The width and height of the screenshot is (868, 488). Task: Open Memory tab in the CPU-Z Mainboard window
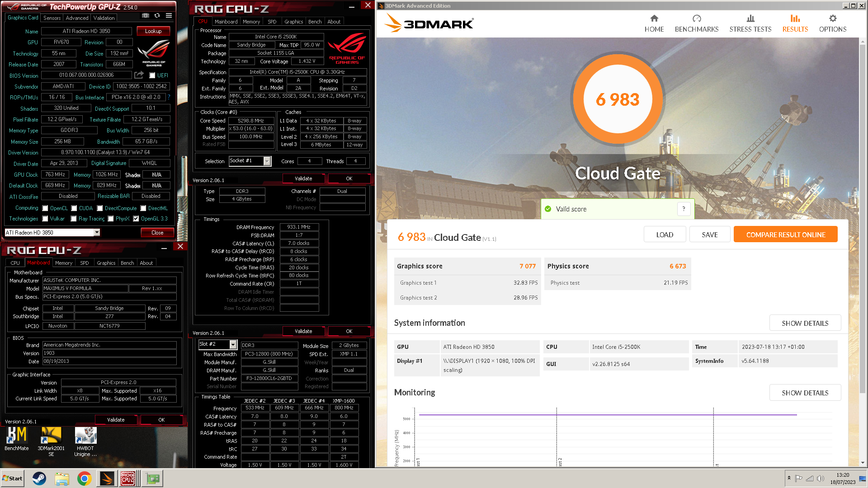pos(64,263)
